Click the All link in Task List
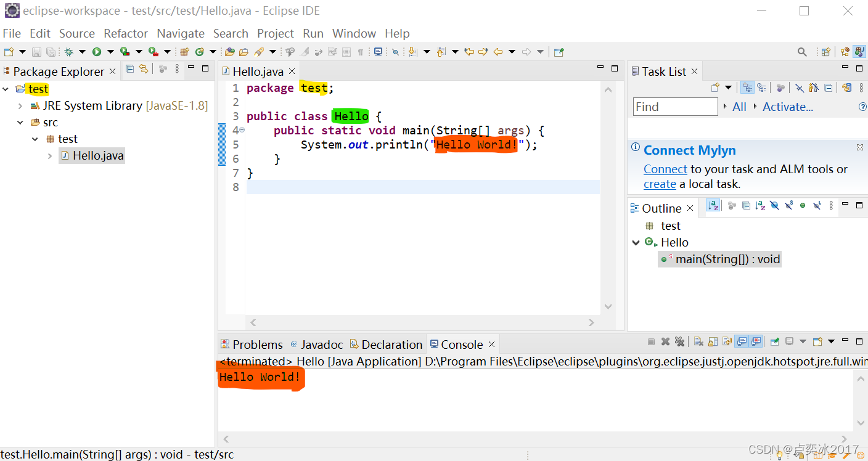 (739, 107)
